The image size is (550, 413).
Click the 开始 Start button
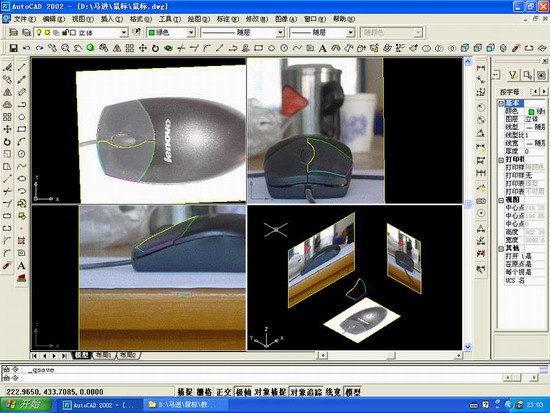pos(26,405)
